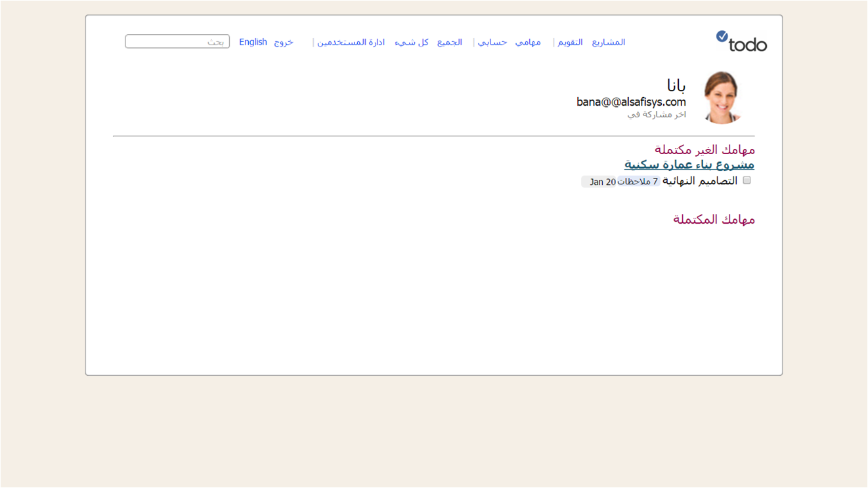Switch language to English
The width and height of the screenshot is (868, 488).
tap(253, 42)
